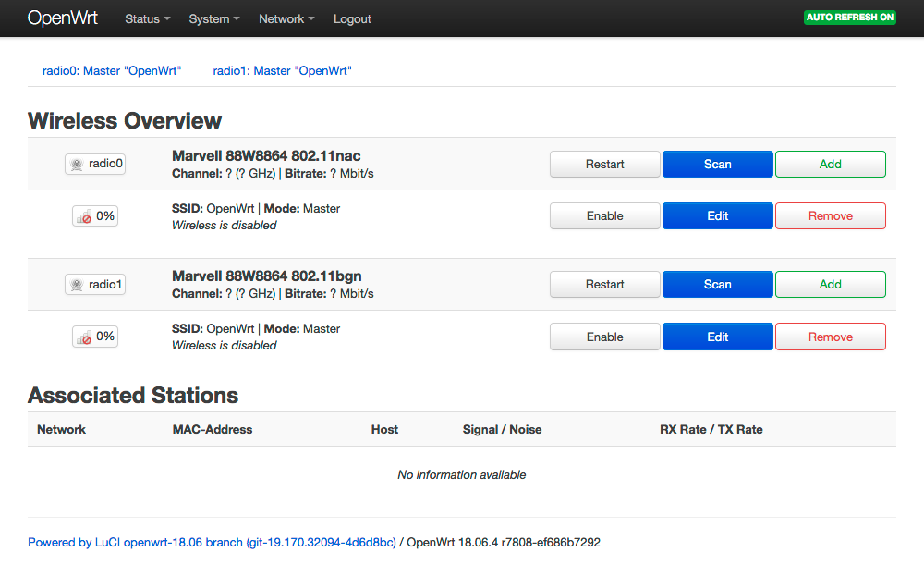
Task: Click the "No information available" message
Action: [462, 475]
